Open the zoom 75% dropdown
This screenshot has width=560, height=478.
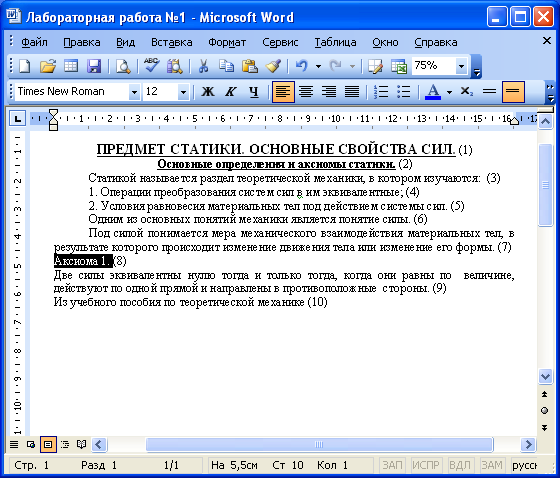pyautogui.click(x=461, y=66)
